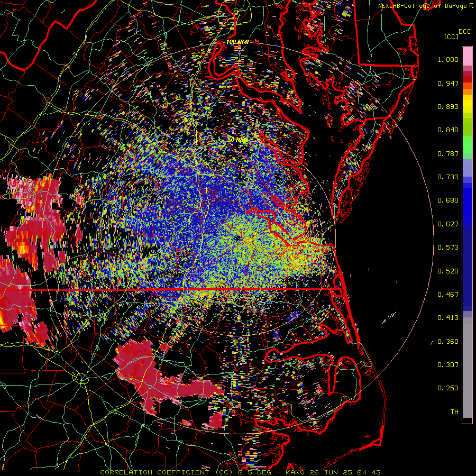Viewport: 476px width, 476px height.
Task: Click the gray lower segment of color bar
Action: coord(467,368)
